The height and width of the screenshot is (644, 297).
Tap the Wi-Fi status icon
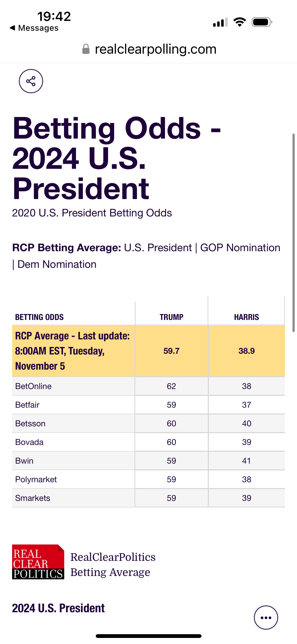(x=240, y=22)
